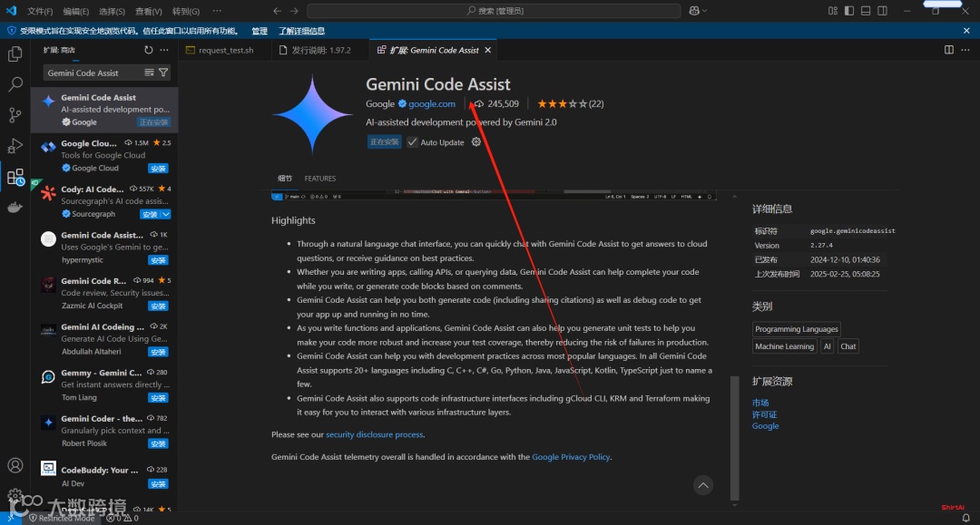Viewport: 980px width, 525px height.
Task: Open the 文件(F) menu
Action: 40,11
